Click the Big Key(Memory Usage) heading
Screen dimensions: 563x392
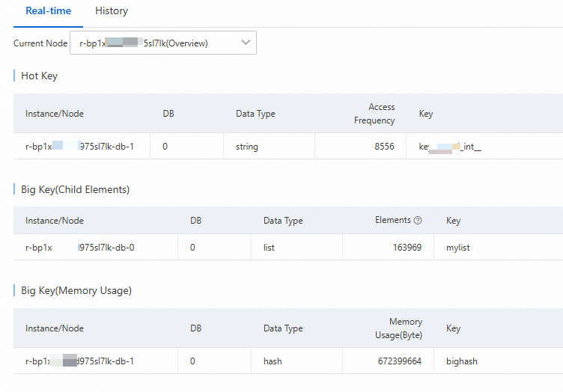tap(76, 290)
